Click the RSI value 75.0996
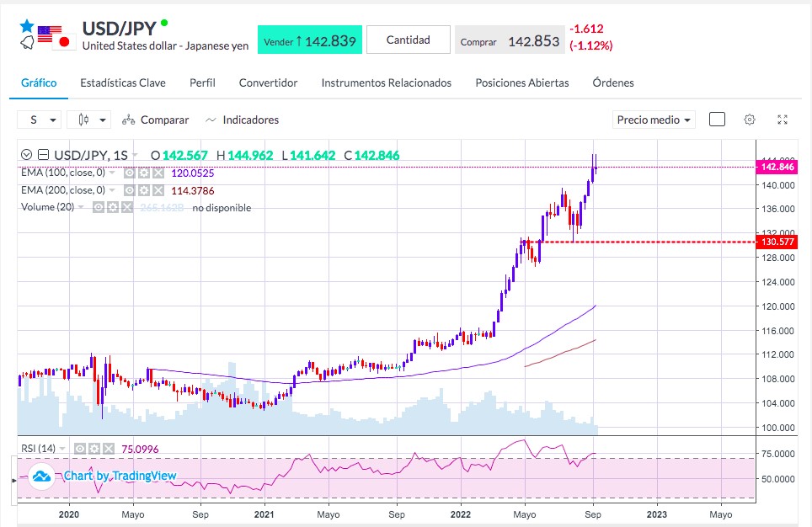The height and width of the screenshot is (527, 812). (140, 449)
